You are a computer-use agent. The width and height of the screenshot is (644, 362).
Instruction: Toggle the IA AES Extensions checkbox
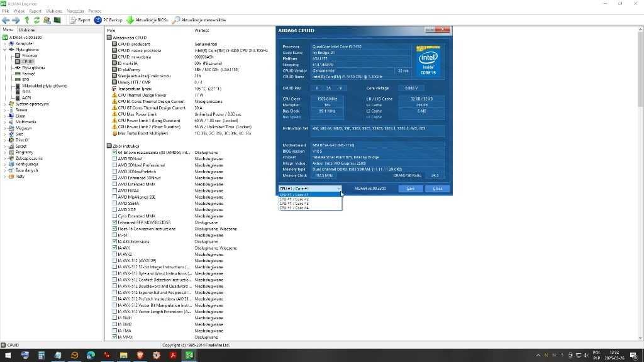point(114,241)
